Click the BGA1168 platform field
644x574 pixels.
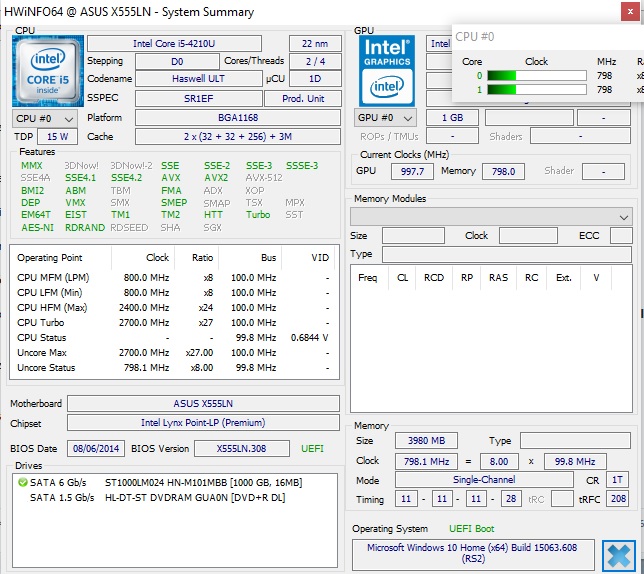point(238,118)
